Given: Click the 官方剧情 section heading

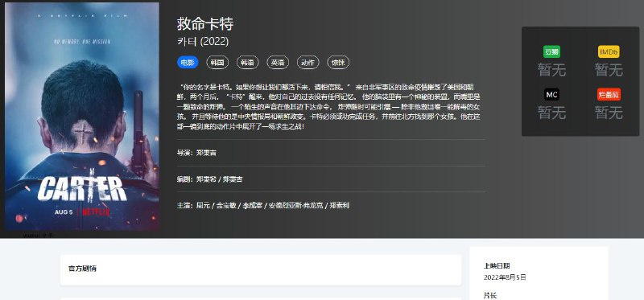Looking at the screenshot, I should coord(83,269).
